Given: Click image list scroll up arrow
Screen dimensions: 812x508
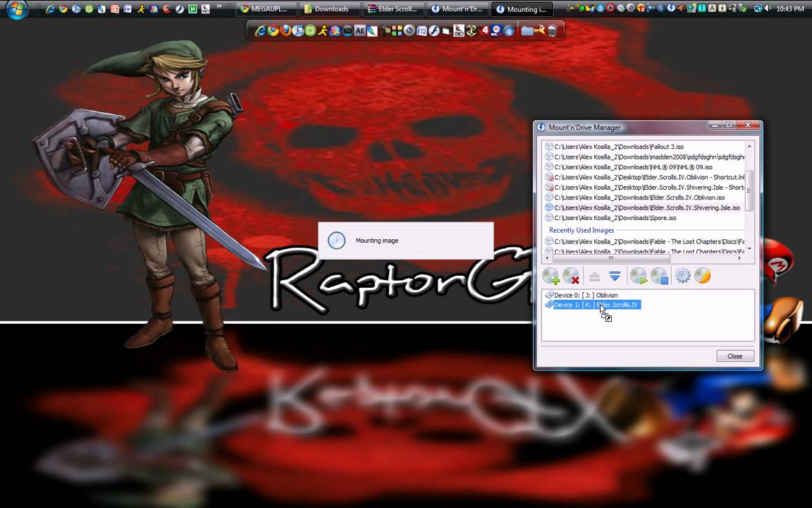Looking at the screenshot, I should tap(749, 147).
